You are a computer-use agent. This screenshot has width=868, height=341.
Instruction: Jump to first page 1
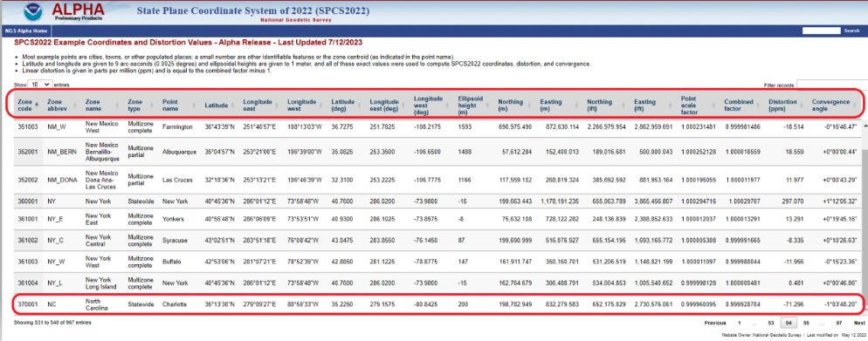[x=739, y=322]
